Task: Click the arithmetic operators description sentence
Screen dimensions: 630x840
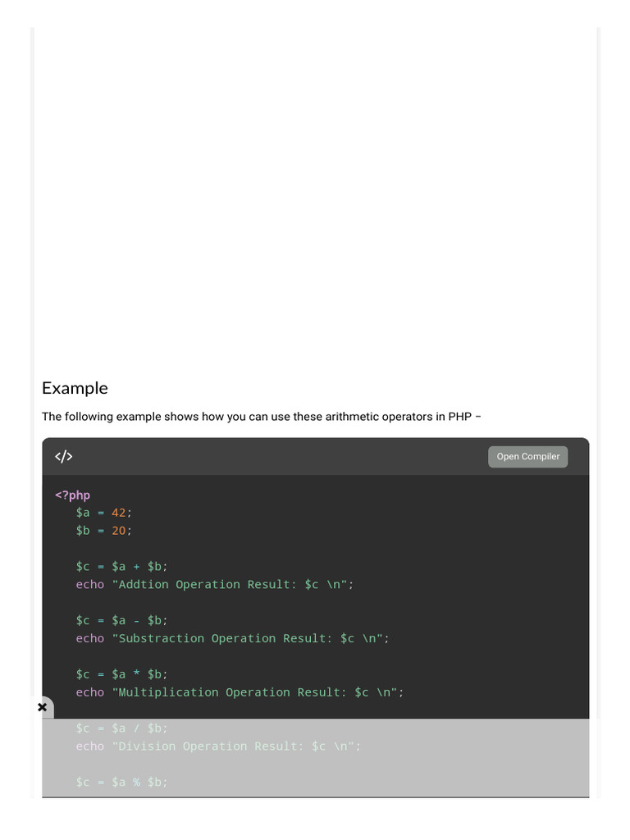Action: coord(261,417)
